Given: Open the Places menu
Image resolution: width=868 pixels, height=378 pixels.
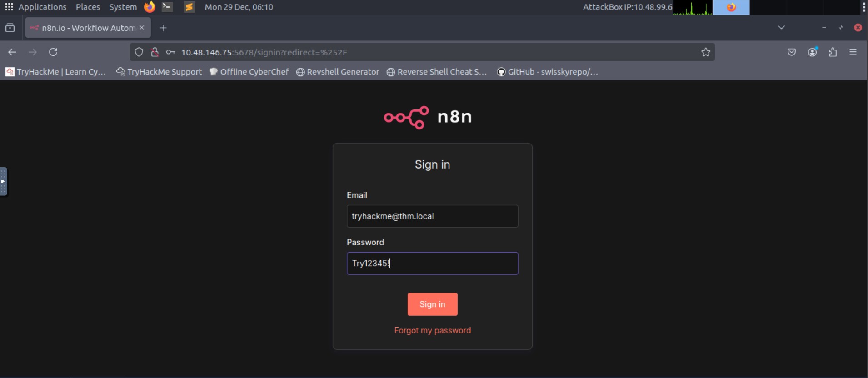Looking at the screenshot, I should [88, 7].
